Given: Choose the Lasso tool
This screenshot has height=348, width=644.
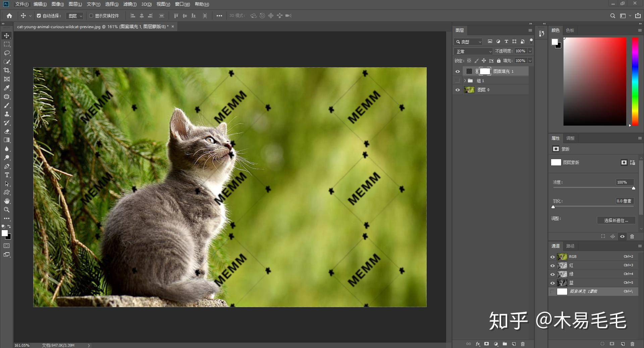Looking at the screenshot, I should [x=7, y=53].
